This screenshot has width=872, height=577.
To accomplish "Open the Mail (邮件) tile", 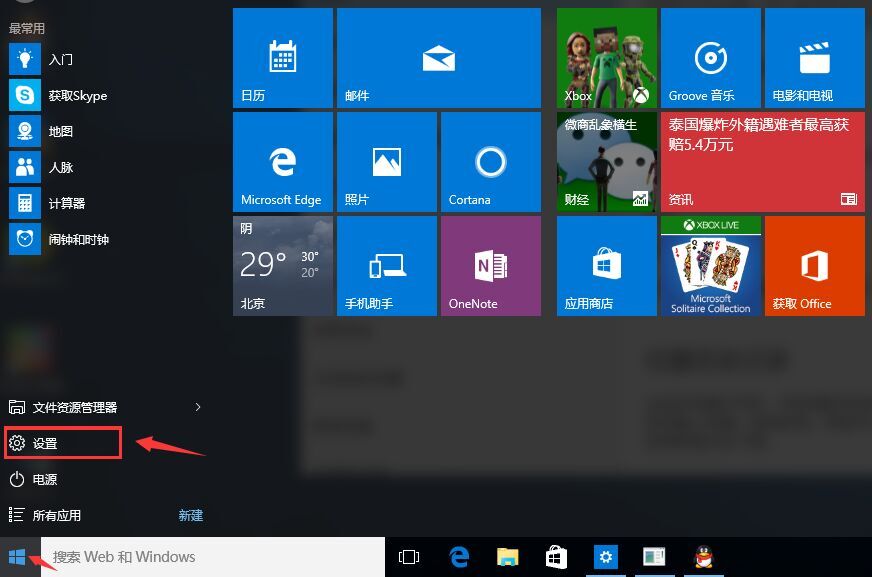I will 438,58.
